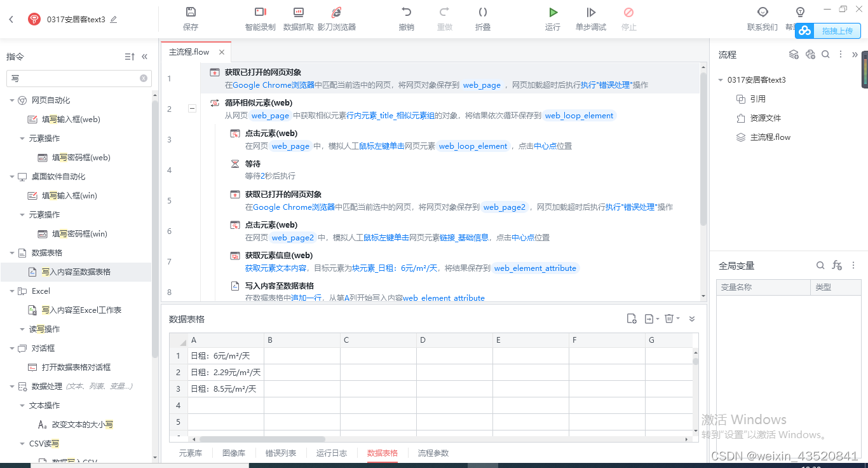Select 填写输入框(web) instruction
Screen dimensions: 868x468
pos(71,119)
